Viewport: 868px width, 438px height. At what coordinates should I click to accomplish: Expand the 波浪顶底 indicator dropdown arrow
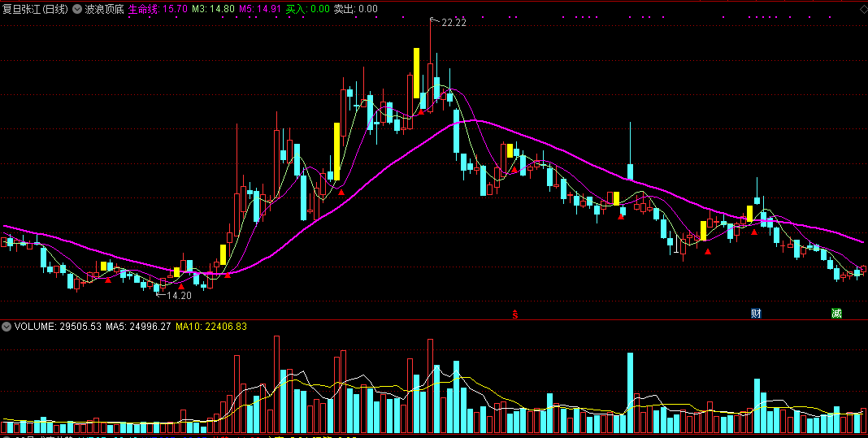coord(76,9)
